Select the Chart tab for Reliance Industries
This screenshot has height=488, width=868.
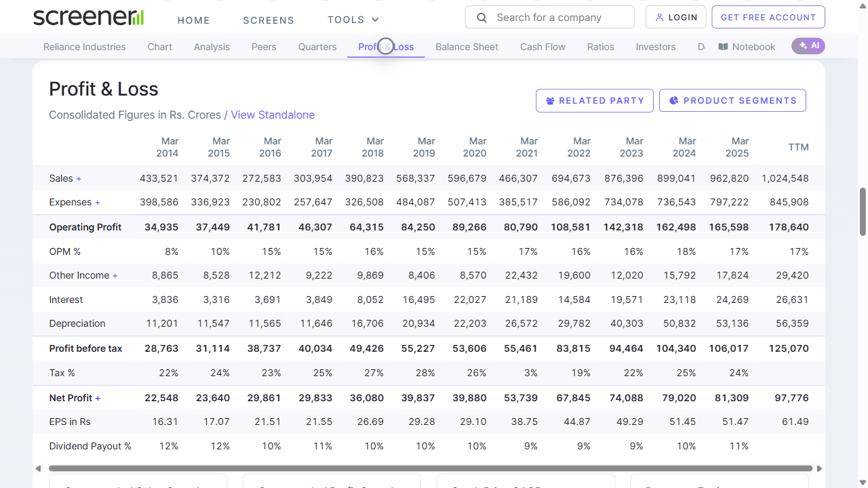pos(159,47)
